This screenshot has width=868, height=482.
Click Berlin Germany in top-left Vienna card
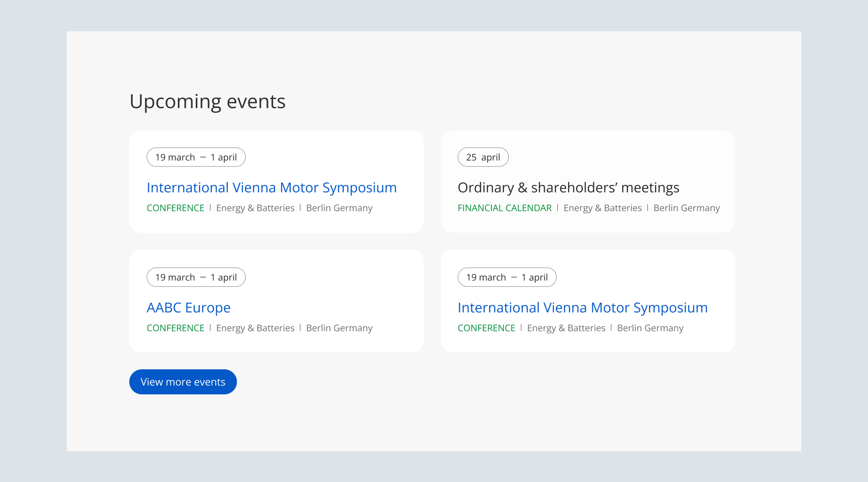339,208
